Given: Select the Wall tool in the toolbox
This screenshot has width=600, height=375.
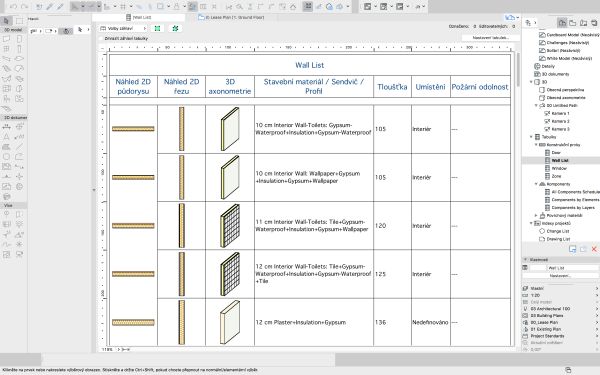Looking at the screenshot, I should 7,39.
